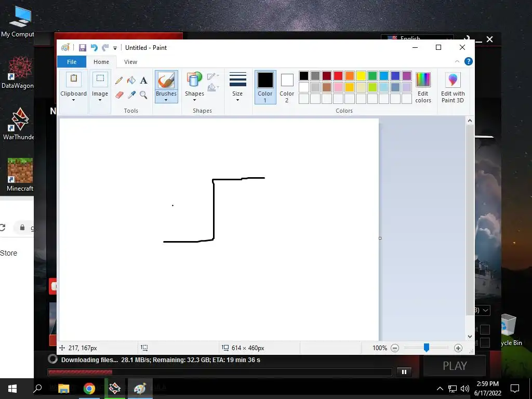Expand the Clipboard dropdown arrow
The image size is (532, 399).
tap(73, 100)
